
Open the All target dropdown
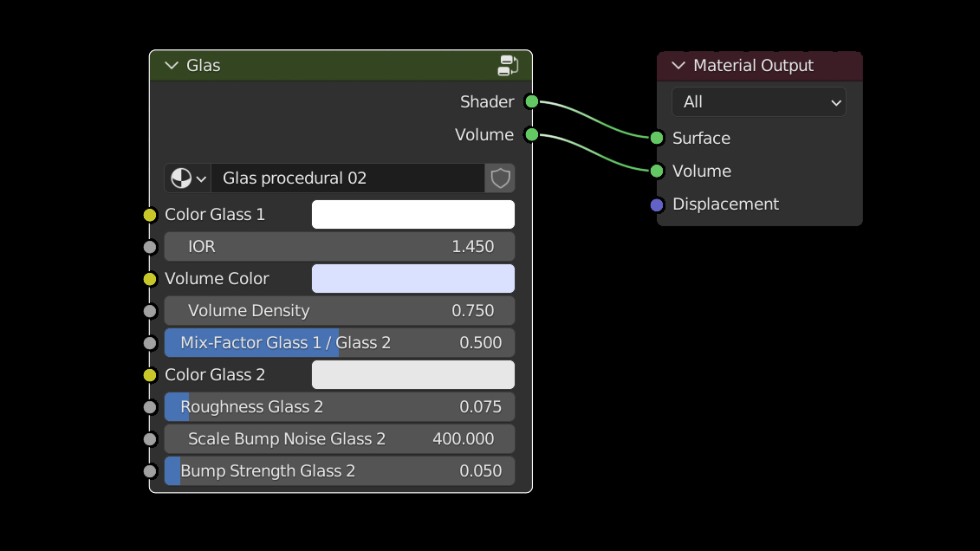pyautogui.click(x=758, y=102)
